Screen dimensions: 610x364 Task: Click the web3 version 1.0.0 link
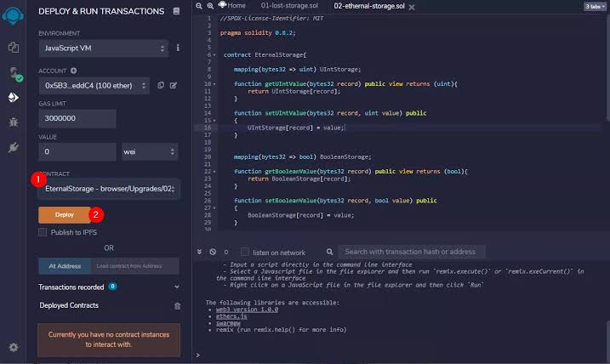247,310
